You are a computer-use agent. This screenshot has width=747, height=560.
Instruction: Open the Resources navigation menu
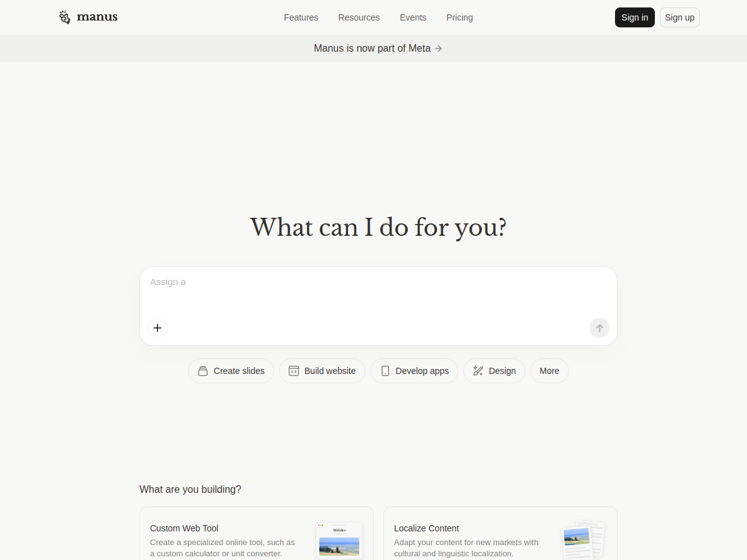[x=359, y=17]
